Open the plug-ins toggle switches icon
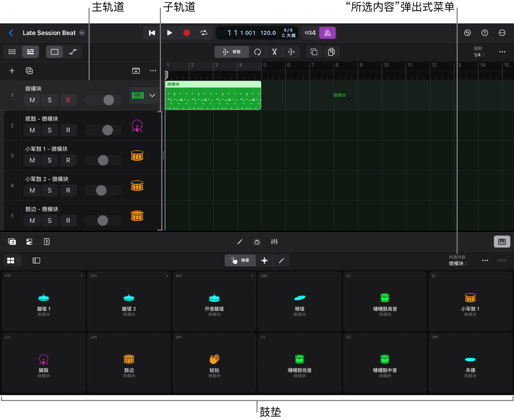 29,242
